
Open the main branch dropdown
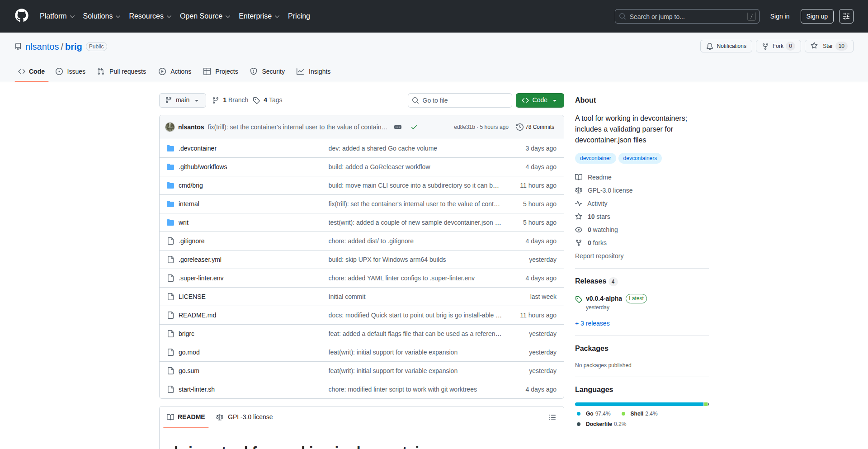(x=182, y=100)
